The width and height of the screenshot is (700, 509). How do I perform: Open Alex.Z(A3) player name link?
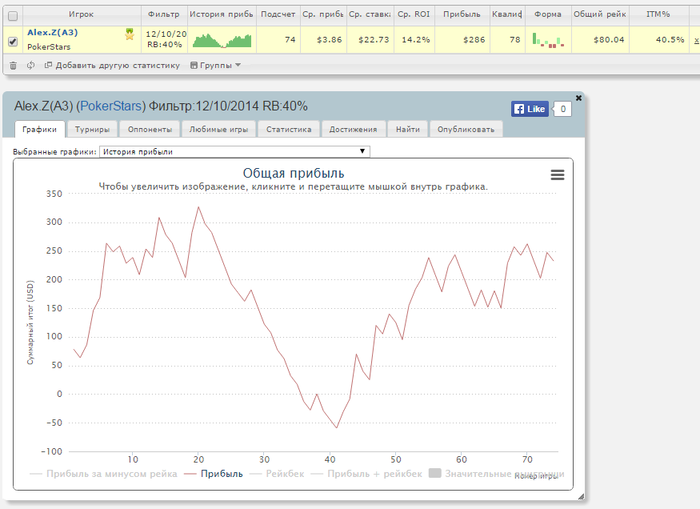click(x=52, y=33)
